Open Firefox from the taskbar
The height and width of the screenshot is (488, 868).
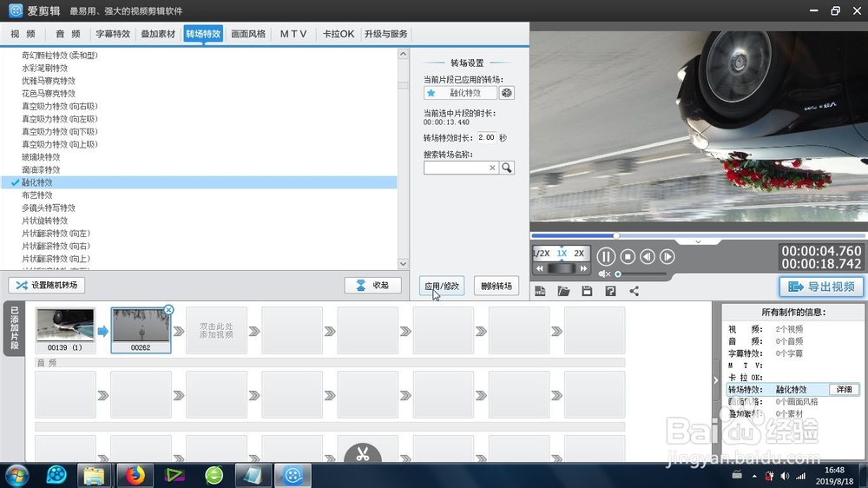[x=135, y=475]
